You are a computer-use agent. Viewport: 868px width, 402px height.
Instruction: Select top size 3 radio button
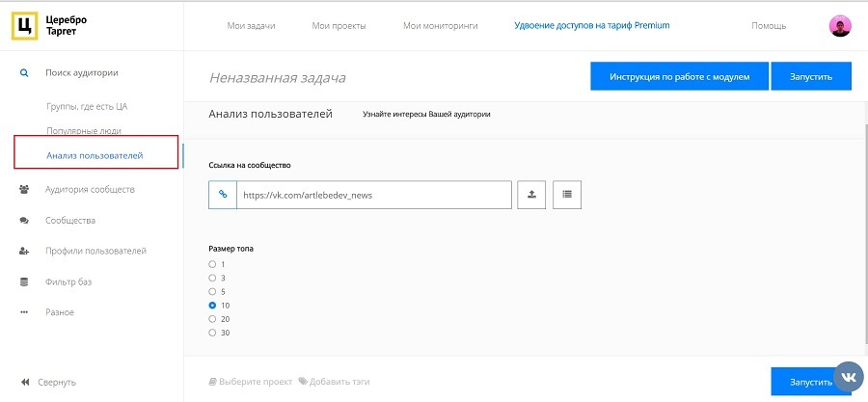point(212,278)
